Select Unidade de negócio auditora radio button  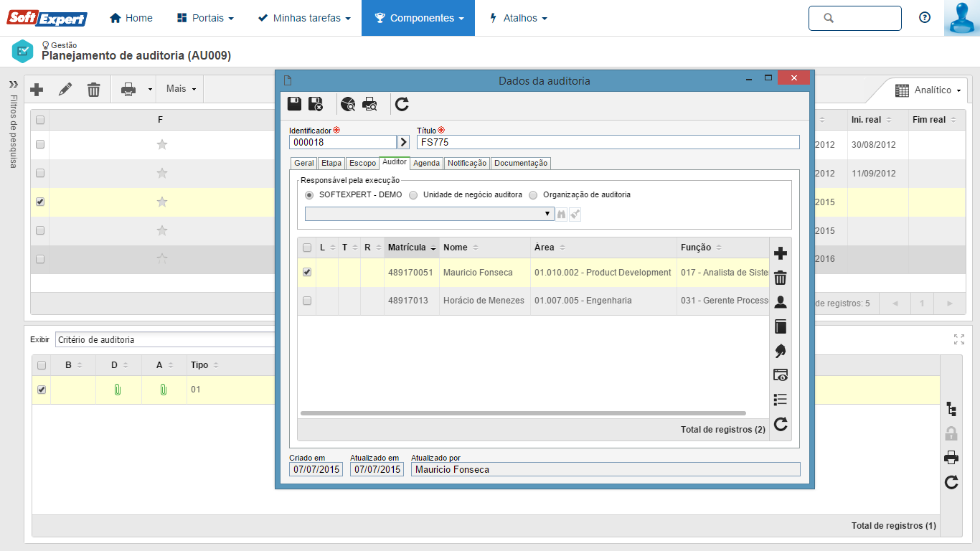tap(414, 195)
